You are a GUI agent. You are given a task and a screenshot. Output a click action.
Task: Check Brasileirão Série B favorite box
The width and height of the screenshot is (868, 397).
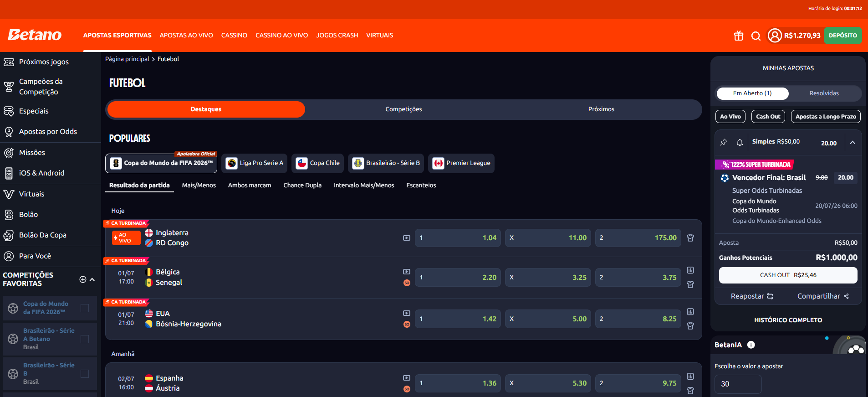(x=85, y=374)
